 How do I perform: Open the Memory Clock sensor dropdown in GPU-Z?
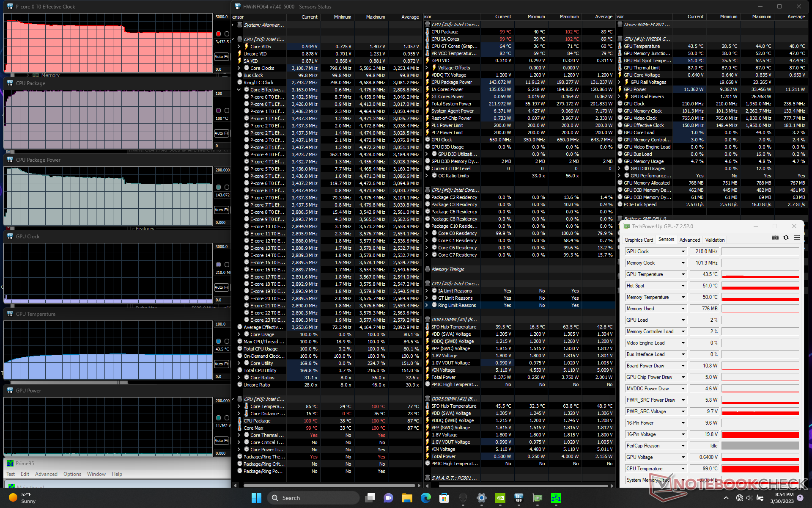(683, 263)
